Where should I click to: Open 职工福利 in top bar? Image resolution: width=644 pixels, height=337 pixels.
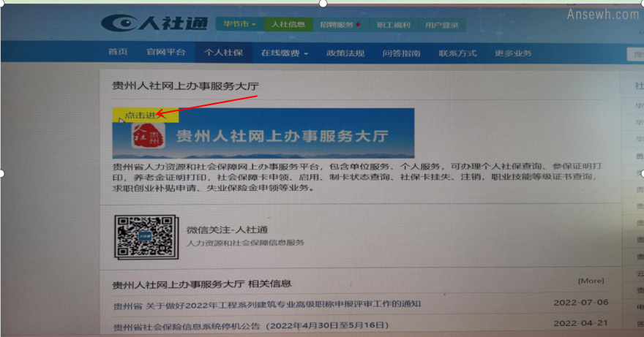pyautogui.click(x=394, y=25)
